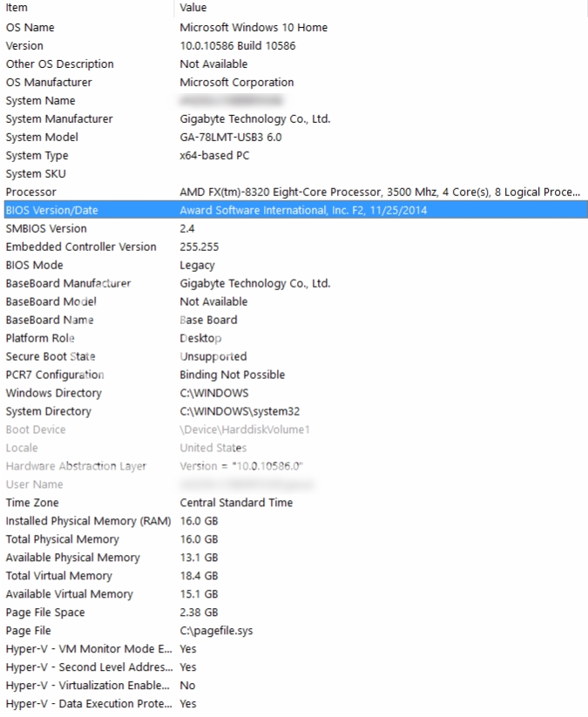Select the OS Manufacturer row
This screenshot has height=717, width=588.
point(49,82)
